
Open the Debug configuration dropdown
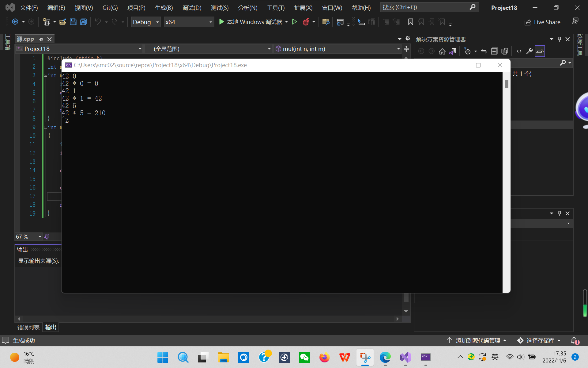(146, 22)
